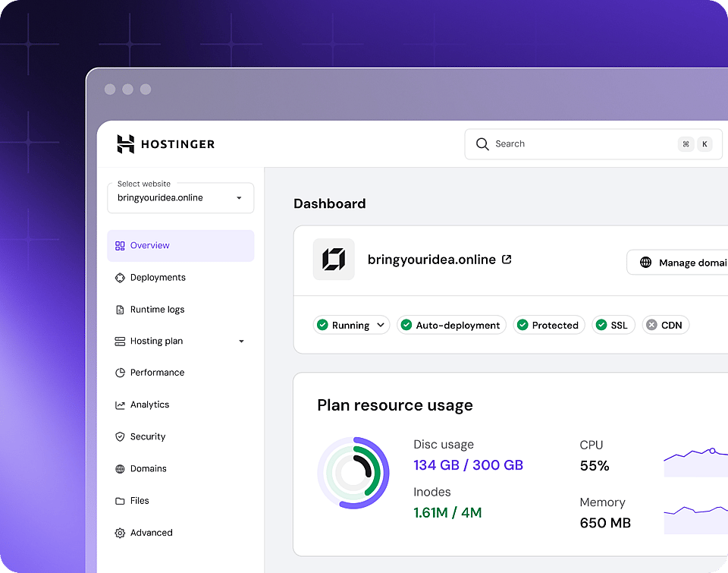
Task: Click the Memory usage sparkline chart
Action: tap(696, 519)
